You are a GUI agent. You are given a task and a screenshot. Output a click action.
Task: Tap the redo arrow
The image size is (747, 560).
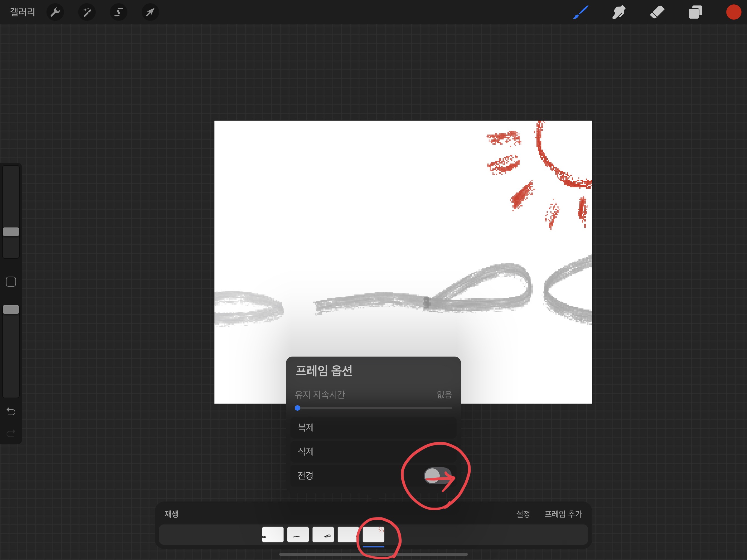click(11, 433)
